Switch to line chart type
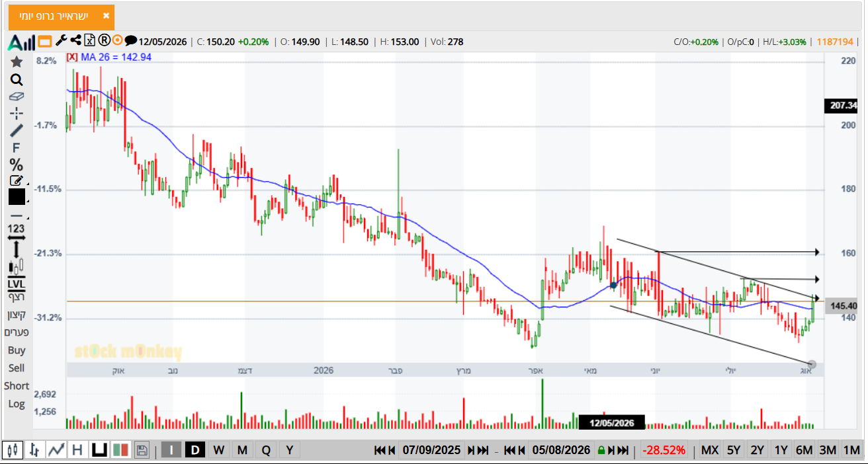Viewport: 868px width, 464px height. coord(56,450)
